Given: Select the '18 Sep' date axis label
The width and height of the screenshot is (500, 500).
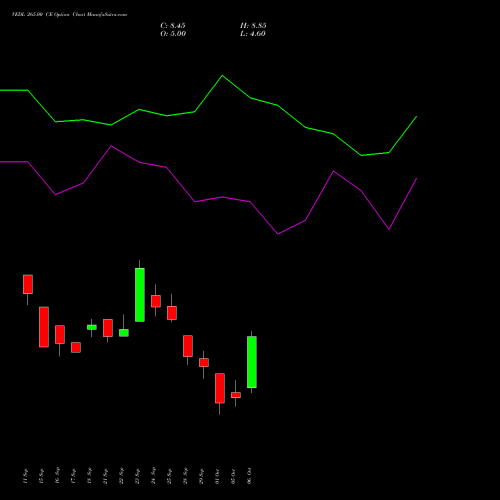Looking at the screenshot, I should (x=89, y=476).
